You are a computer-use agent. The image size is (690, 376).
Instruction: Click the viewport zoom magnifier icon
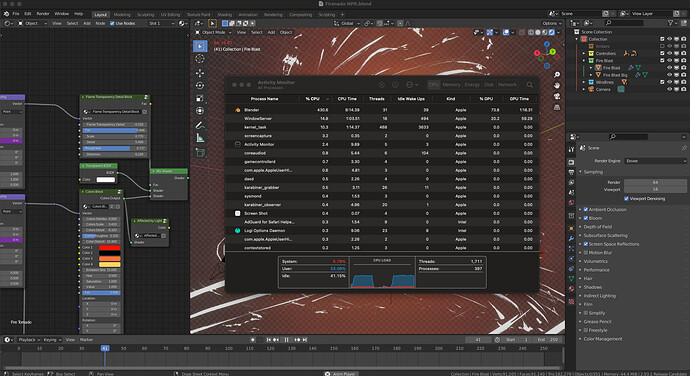coord(557,75)
